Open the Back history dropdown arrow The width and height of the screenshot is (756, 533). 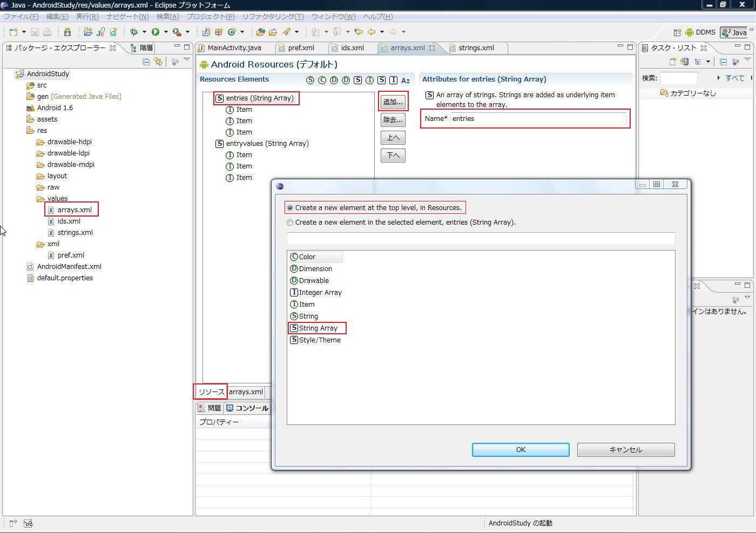click(382, 32)
